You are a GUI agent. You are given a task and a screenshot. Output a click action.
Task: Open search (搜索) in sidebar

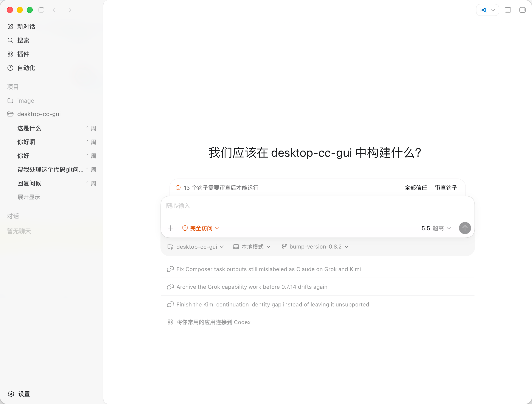[51, 40]
